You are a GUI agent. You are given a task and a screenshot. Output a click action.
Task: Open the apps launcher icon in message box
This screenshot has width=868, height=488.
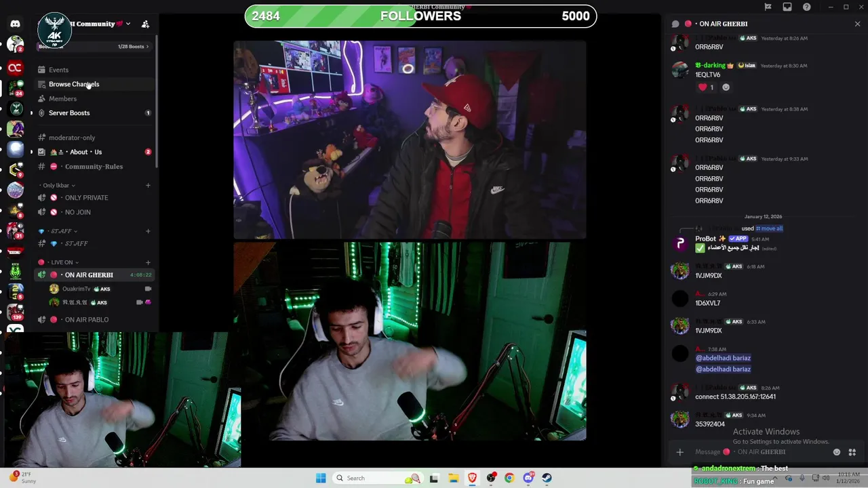[852, 452]
